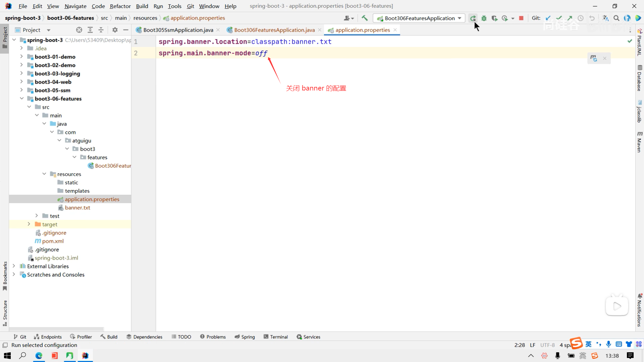Image resolution: width=644 pixels, height=362 pixels.
Task: Click the Build hammer icon
Action: click(x=365, y=18)
